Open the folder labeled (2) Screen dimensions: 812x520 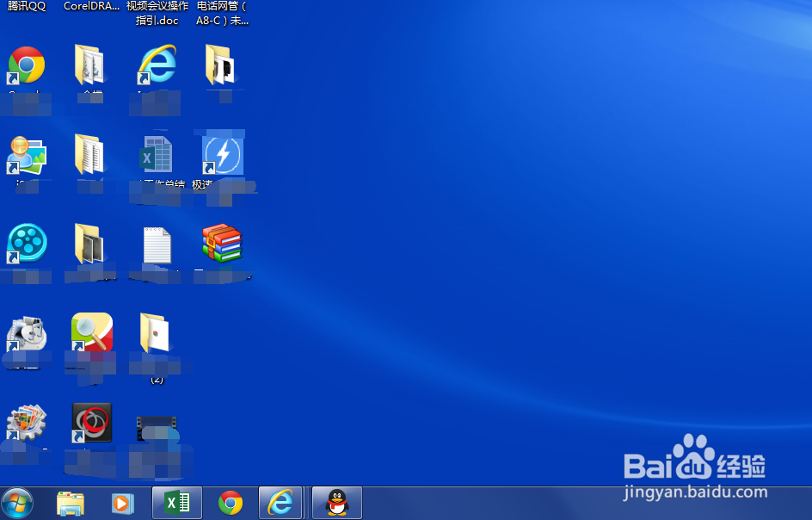click(155, 333)
